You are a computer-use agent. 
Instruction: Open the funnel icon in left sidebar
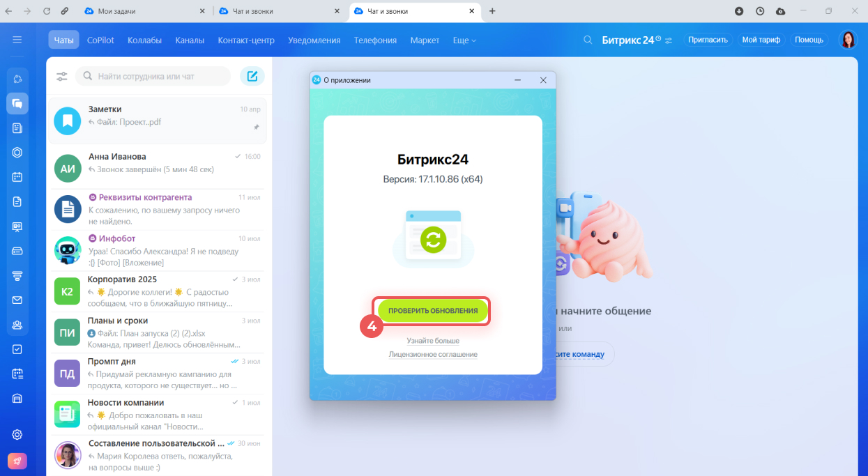pos(17,275)
